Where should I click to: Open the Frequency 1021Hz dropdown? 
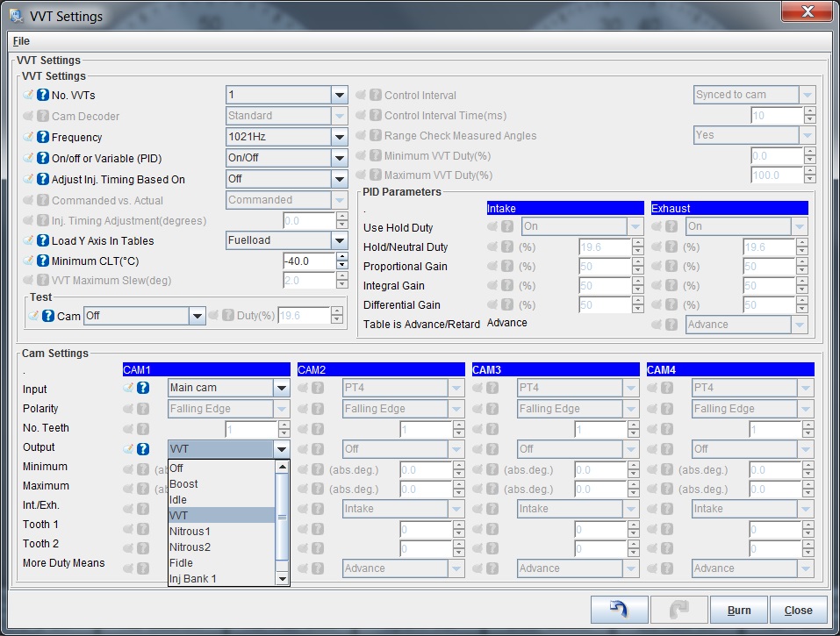point(287,137)
